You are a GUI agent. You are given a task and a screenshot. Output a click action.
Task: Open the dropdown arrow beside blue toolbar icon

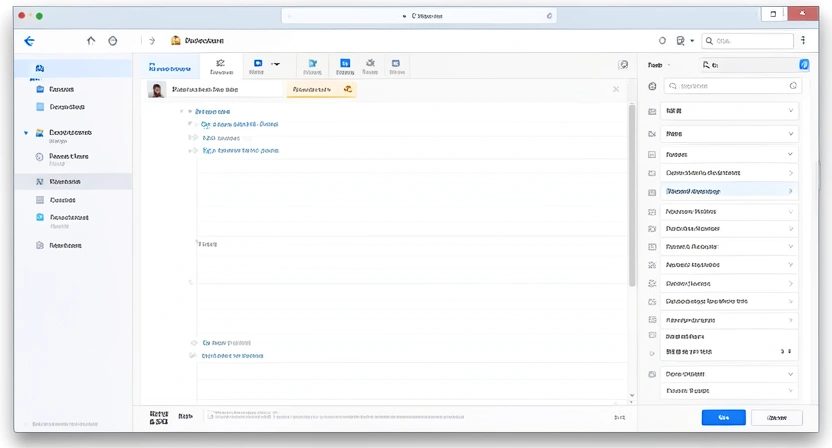pos(276,64)
